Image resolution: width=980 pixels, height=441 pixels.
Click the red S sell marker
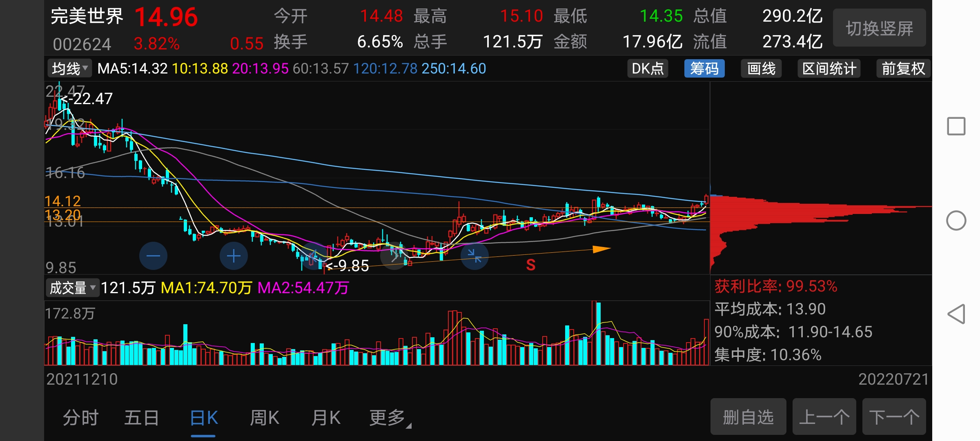[530, 265]
